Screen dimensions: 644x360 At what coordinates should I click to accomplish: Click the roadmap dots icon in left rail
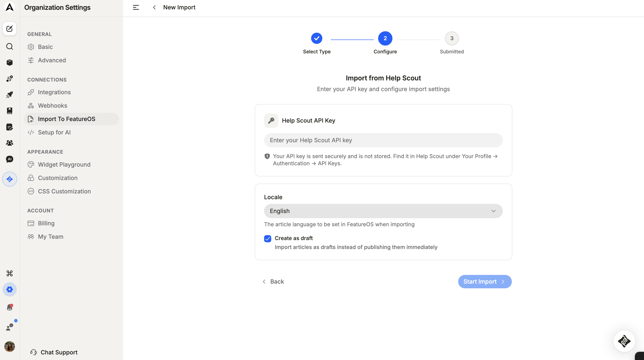(x=9, y=79)
